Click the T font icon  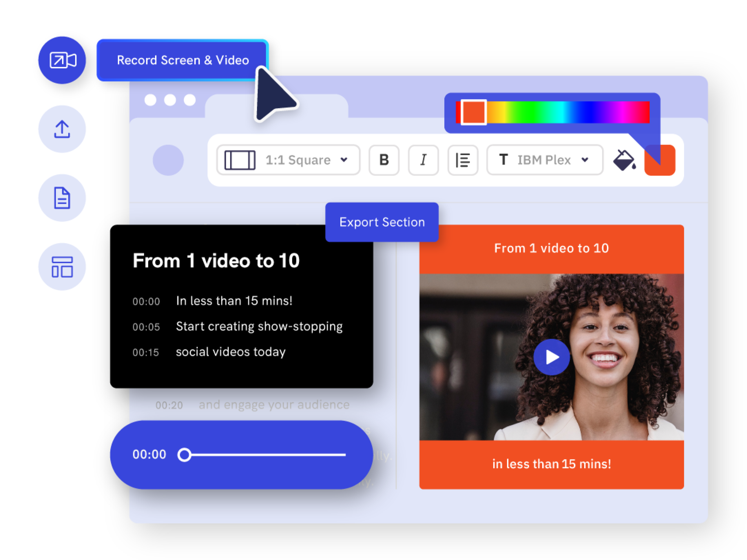click(x=503, y=160)
